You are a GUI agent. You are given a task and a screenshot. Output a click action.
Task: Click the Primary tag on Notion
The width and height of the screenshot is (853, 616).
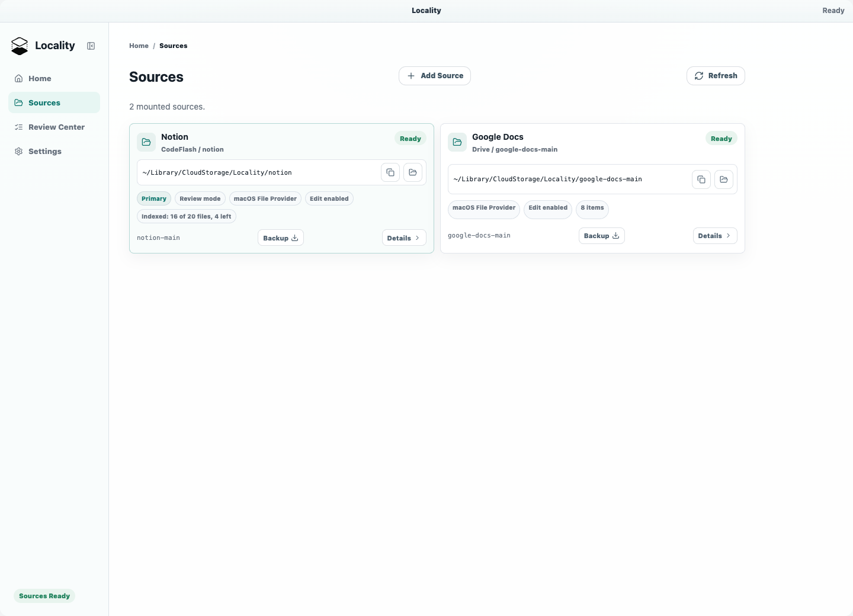click(154, 198)
